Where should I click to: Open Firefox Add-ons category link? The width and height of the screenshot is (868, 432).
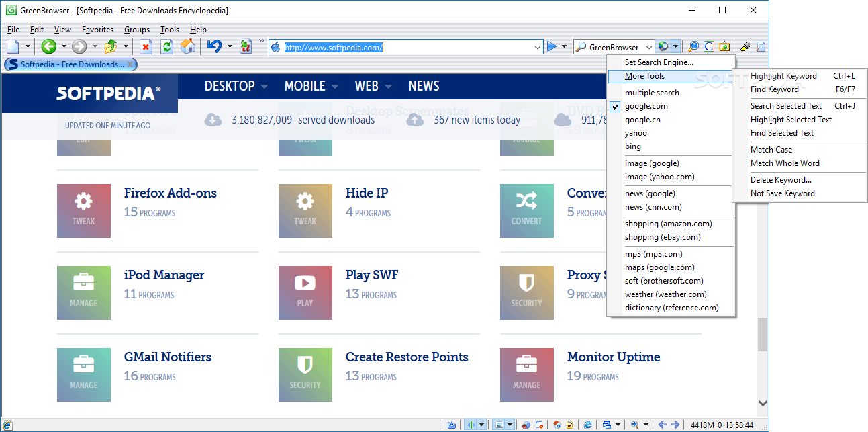click(x=171, y=193)
